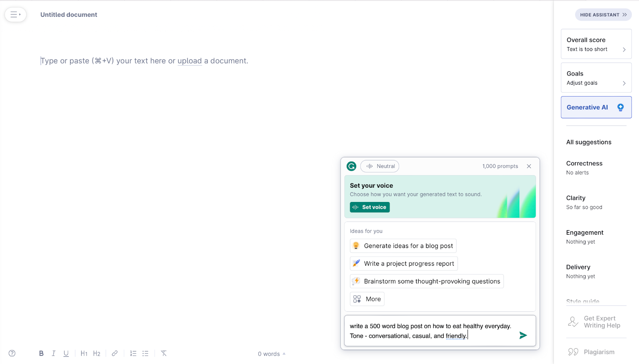Open Goals to adjust goals
The image size is (639, 364).
click(596, 77)
